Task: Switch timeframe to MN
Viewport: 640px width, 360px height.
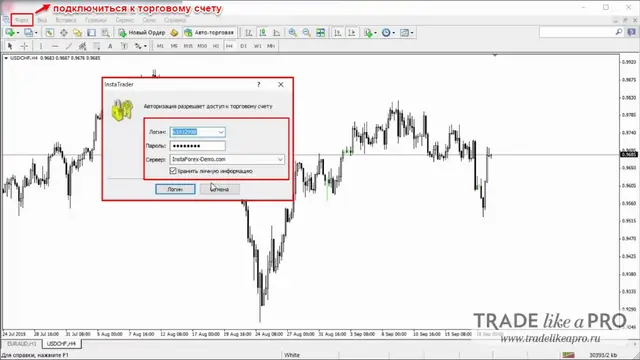Action: pos(271,46)
